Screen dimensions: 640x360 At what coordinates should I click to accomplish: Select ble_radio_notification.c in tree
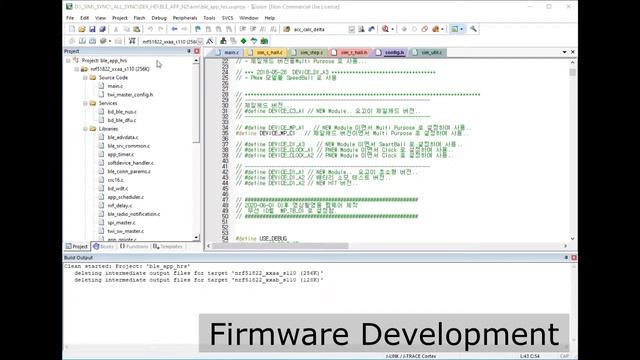[134, 214]
